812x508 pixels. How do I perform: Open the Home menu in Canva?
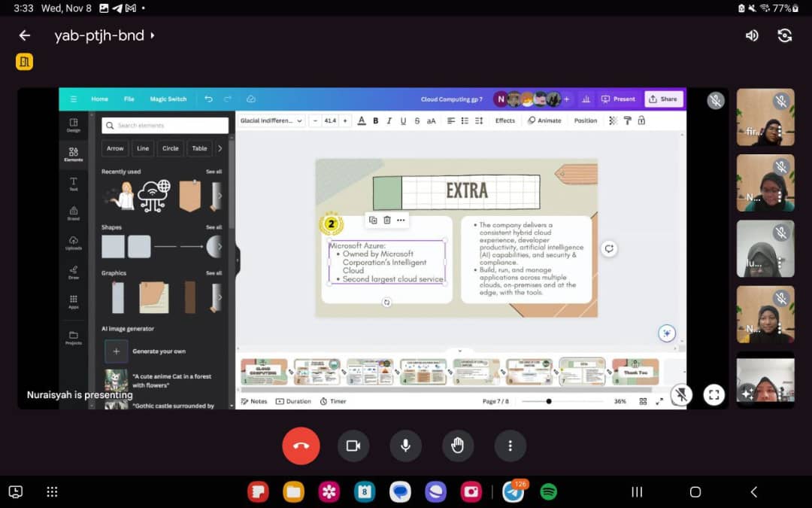[100, 99]
